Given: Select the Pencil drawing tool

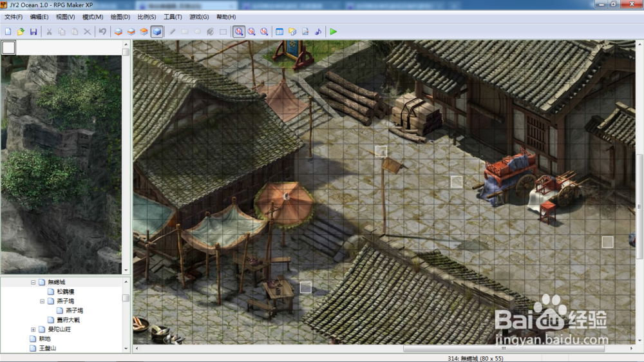Looking at the screenshot, I should coord(172,32).
